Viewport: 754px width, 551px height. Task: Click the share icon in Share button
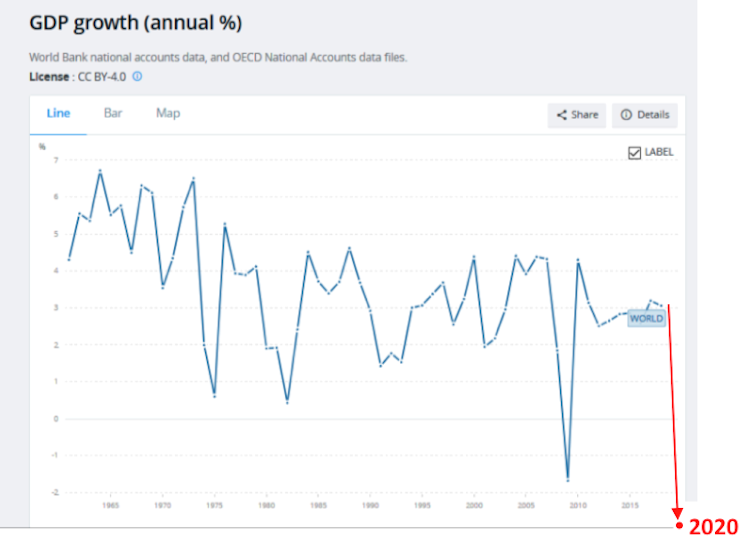click(562, 115)
